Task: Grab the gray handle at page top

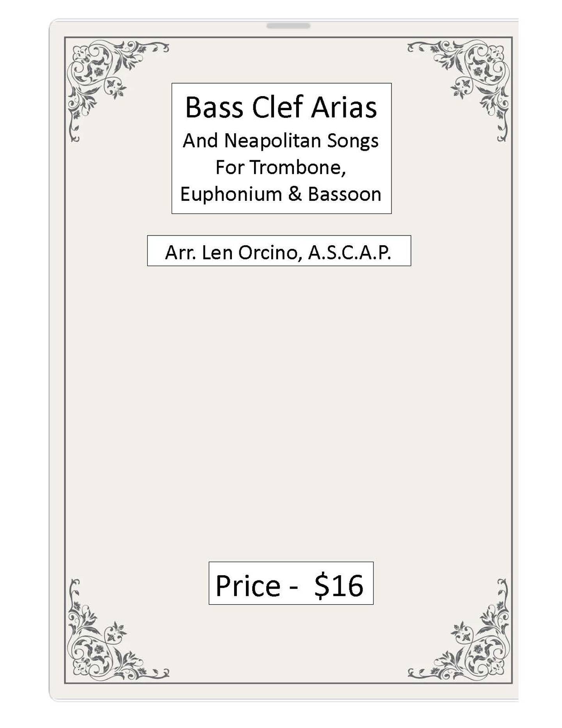Action: pos(288,26)
